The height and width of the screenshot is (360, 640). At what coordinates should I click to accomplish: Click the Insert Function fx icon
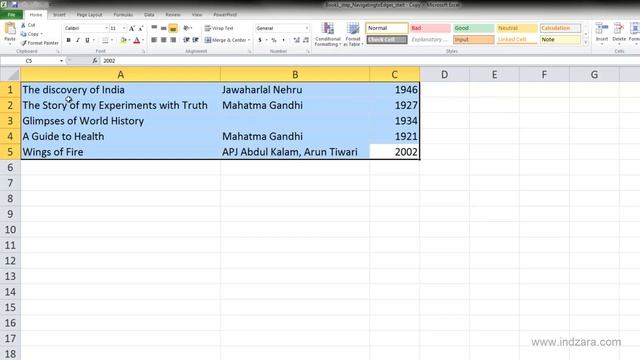click(x=95, y=61)
